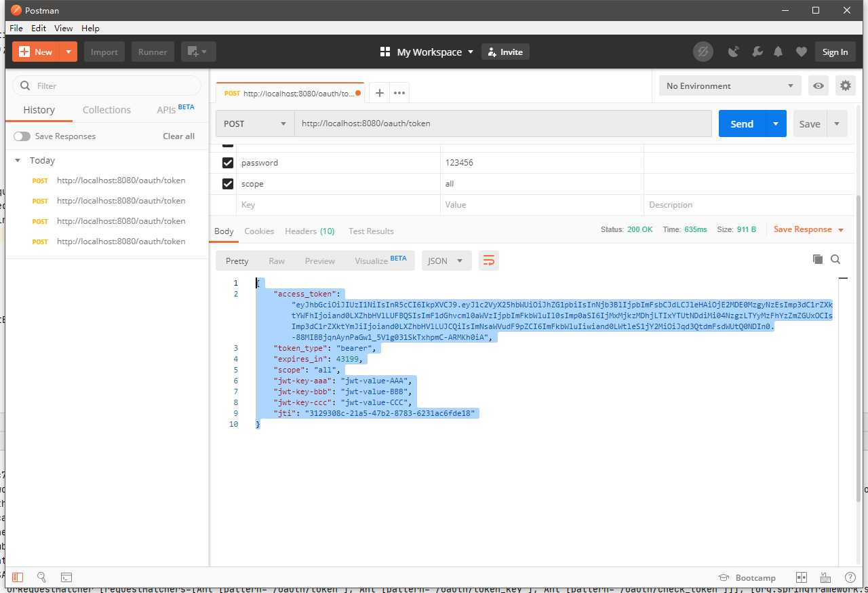868x593 pixels.
Task: Click the sidebar Filter search field
Action: coord(107,85)
